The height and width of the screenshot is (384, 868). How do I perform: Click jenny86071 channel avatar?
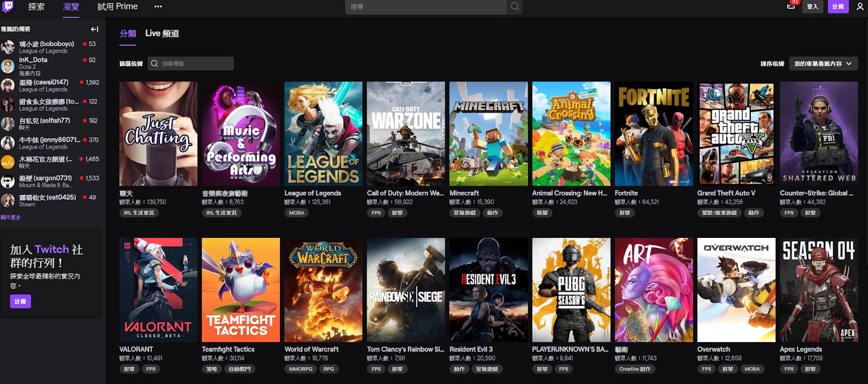(8, 143)
